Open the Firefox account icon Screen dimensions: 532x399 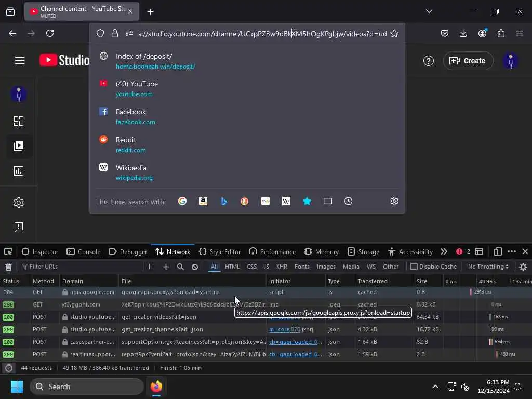pos(482,33)
